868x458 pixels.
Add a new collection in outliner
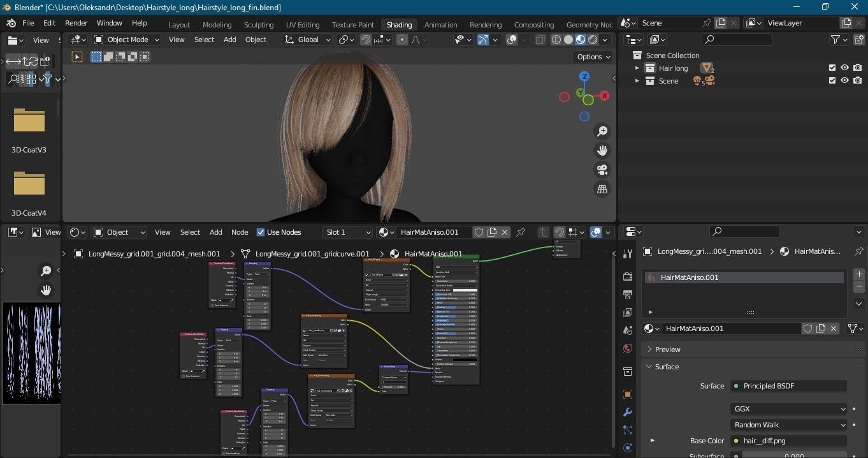858,40
